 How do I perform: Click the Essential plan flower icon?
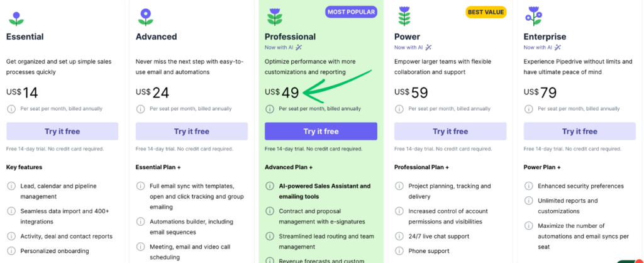coord(16,17)
